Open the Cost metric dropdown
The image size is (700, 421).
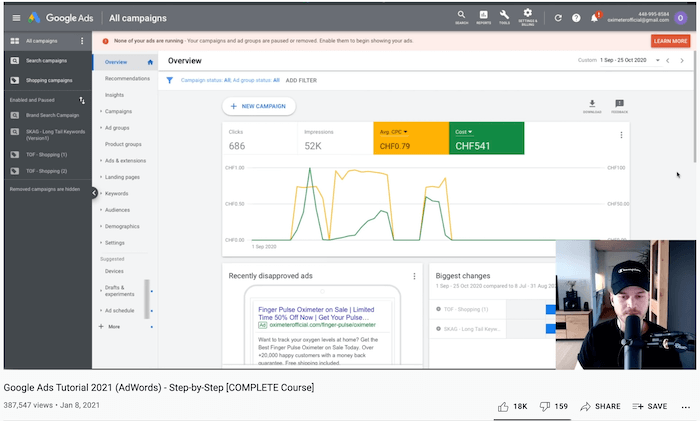pyautogui.click(x=464, y=132)
